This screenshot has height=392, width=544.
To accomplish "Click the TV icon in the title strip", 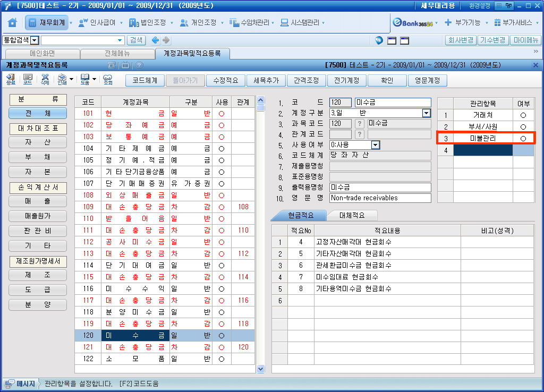I will point(125,65).
